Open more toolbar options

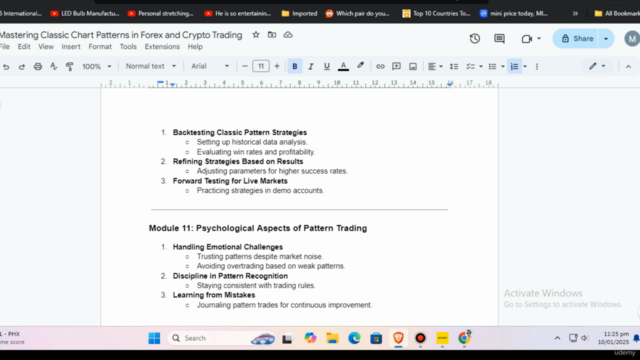coord(537,67)
